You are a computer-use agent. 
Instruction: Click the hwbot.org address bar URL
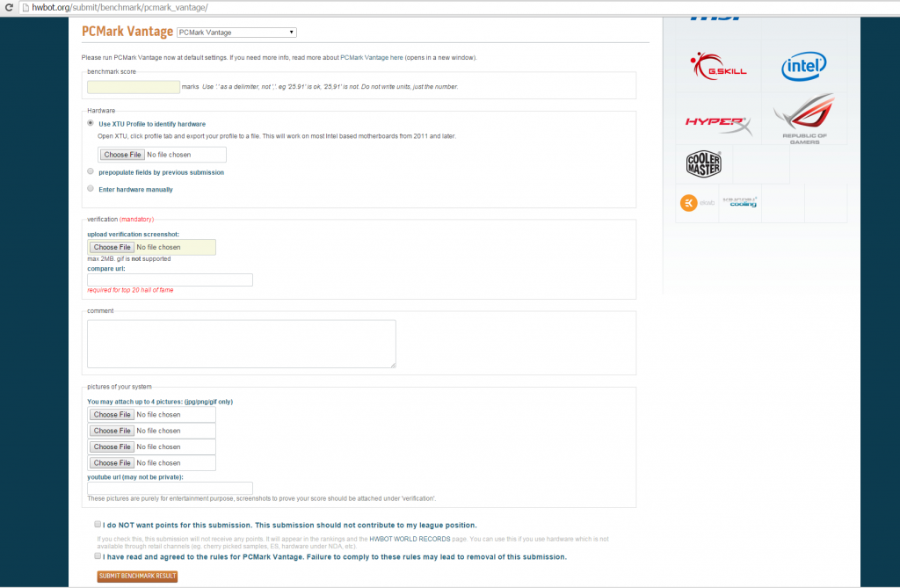click(x=120, y=7)
